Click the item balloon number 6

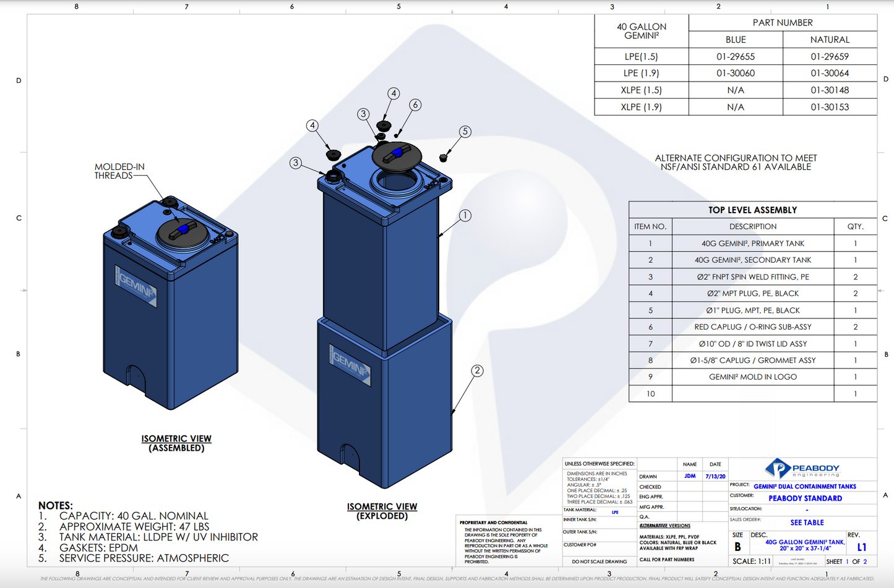pos(415,105)
